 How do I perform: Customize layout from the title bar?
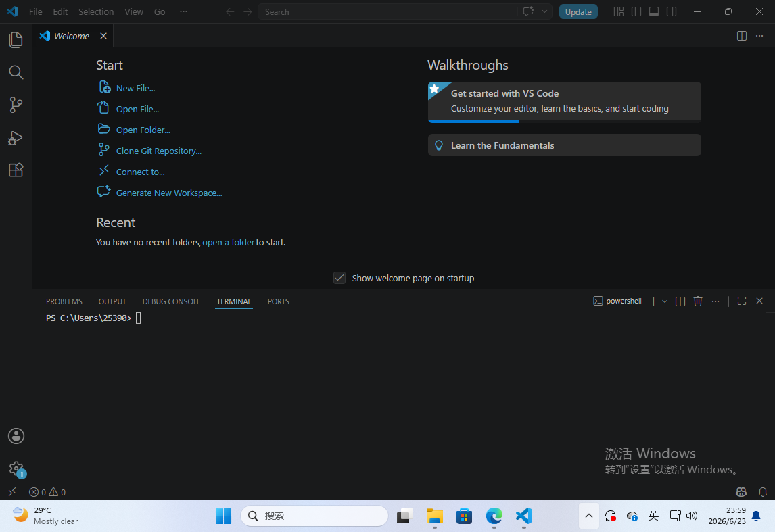(618, 11)
